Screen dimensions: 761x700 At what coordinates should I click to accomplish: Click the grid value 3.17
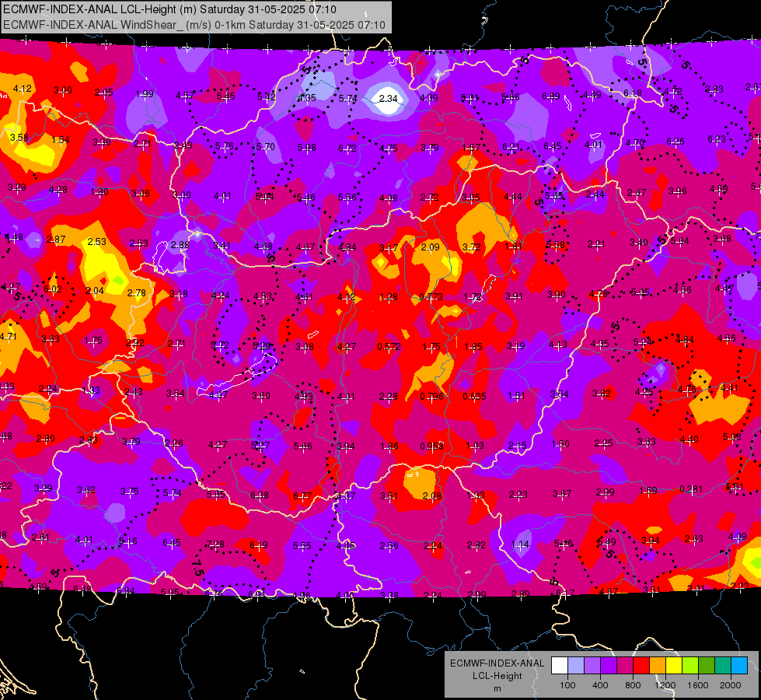[389, 248]
